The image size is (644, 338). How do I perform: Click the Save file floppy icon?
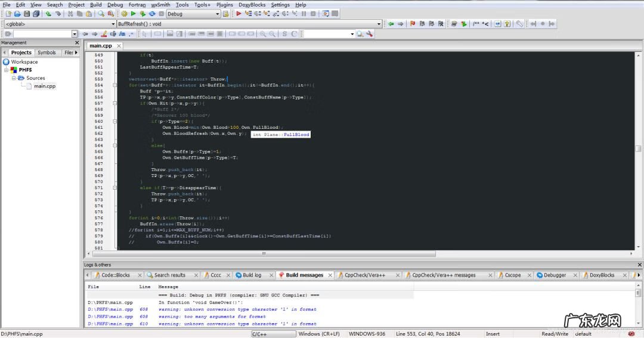[27, 14]
